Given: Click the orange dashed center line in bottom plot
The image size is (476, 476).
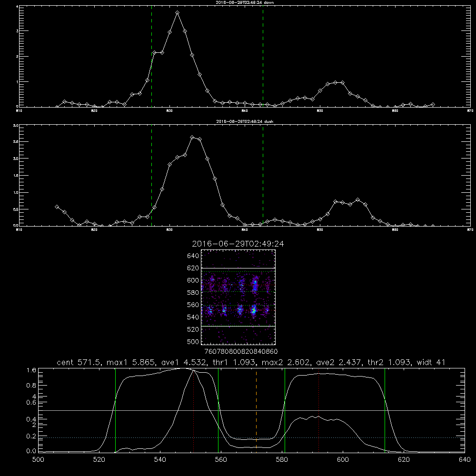Looking at the screenshot, I should pos(256,410).
